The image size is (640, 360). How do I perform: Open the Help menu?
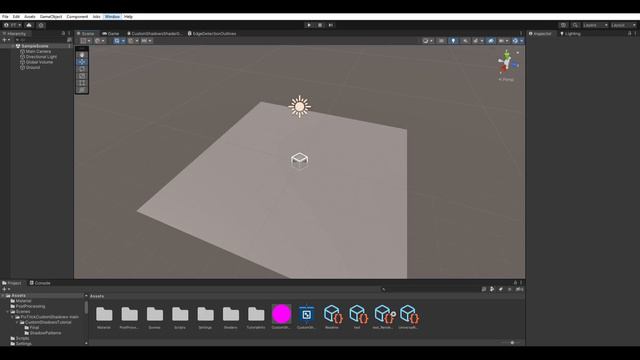pyautogui.click(x=128, y=17)
